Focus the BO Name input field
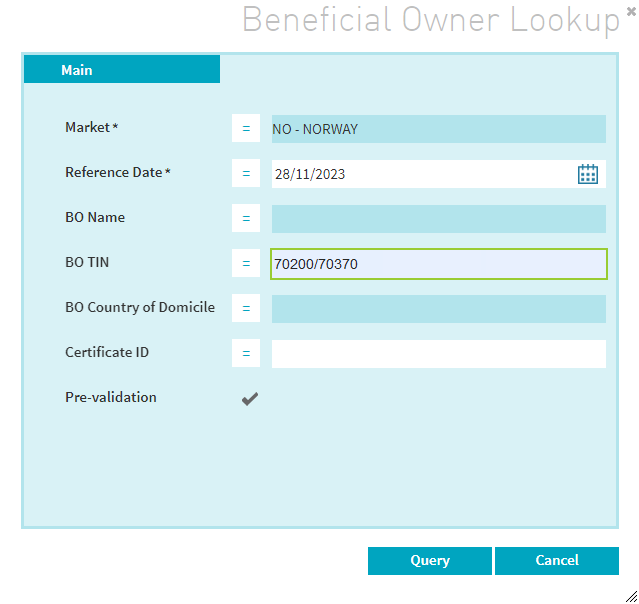Viewport: 639px width, 604px height. [x=438, y=219]
